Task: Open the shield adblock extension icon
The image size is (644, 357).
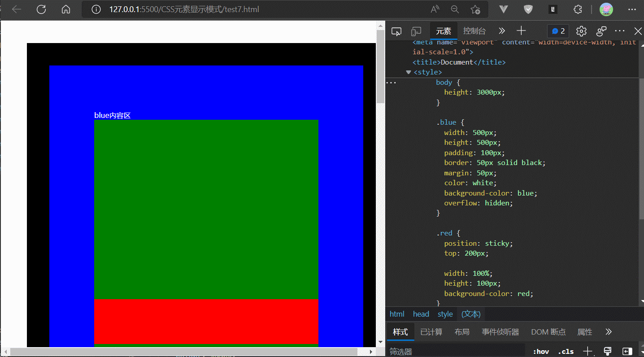Action: 528,9
